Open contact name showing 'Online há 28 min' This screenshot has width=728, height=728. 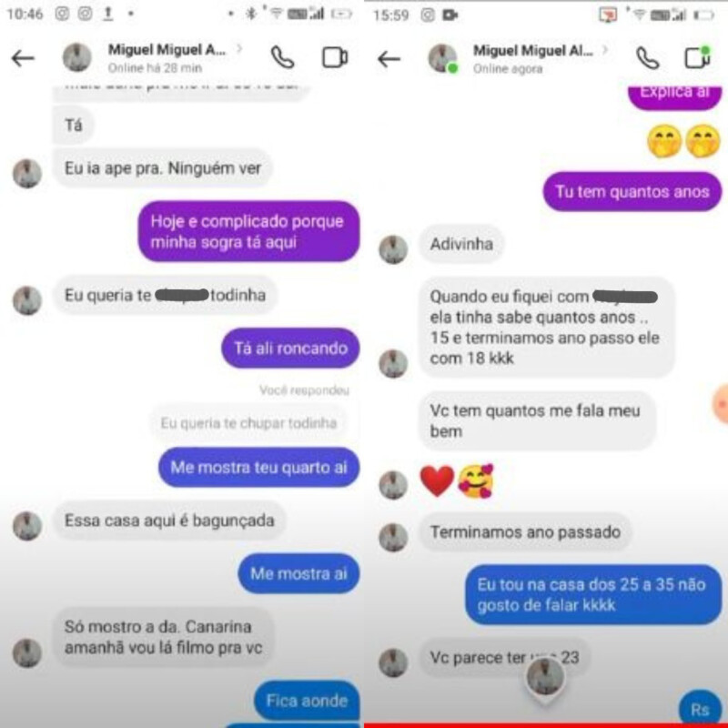(x=167, y=50)
